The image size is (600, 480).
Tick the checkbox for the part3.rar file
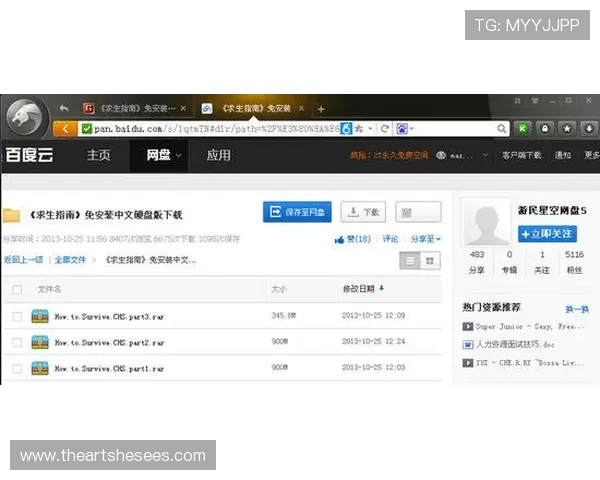click(17, 317)
